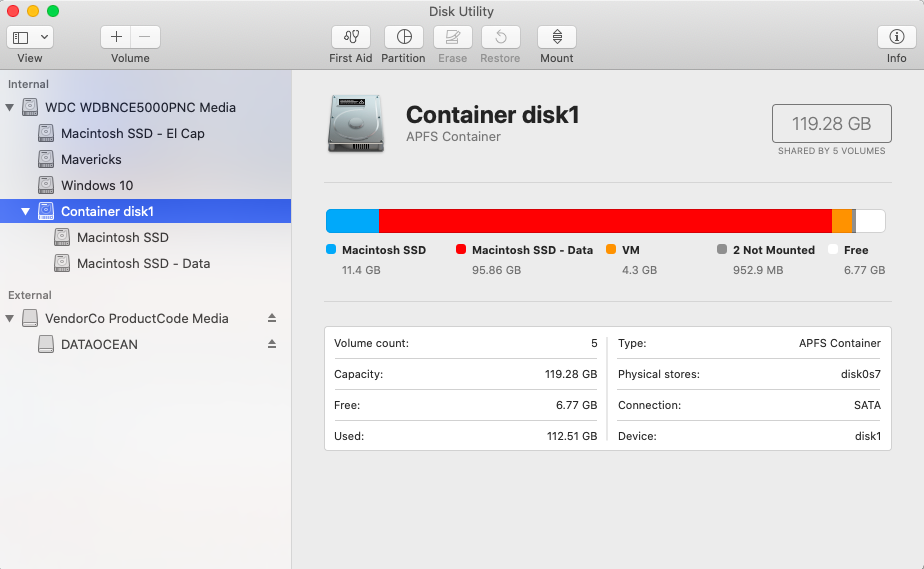This screenshot has height=569, width=924.
Task: Click SHARED BY 5 VOLUMES text
Action: 831,151
